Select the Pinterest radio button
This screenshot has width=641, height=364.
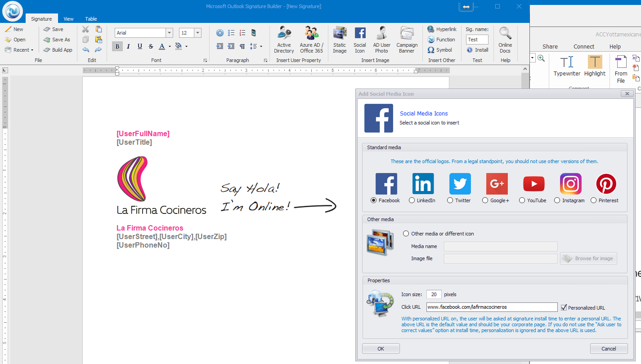pyautogui.click(x=593, y=200)
